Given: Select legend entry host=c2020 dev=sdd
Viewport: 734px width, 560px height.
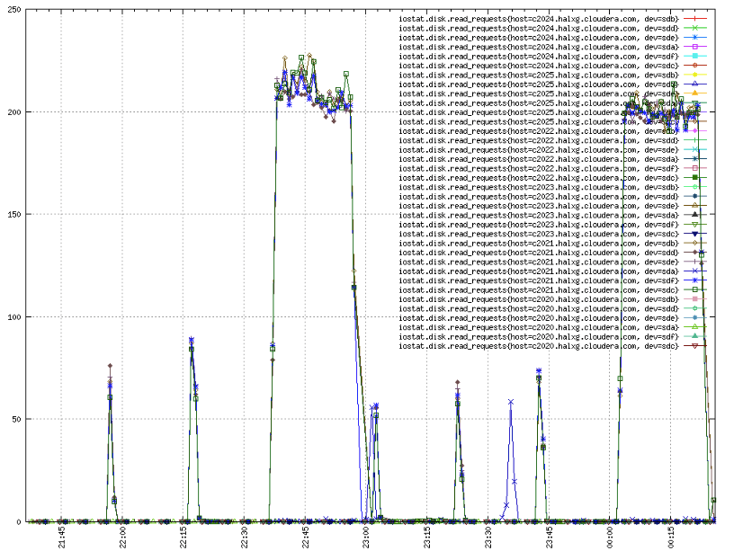Looking at the screenshot, I should [x=552, y=309].
